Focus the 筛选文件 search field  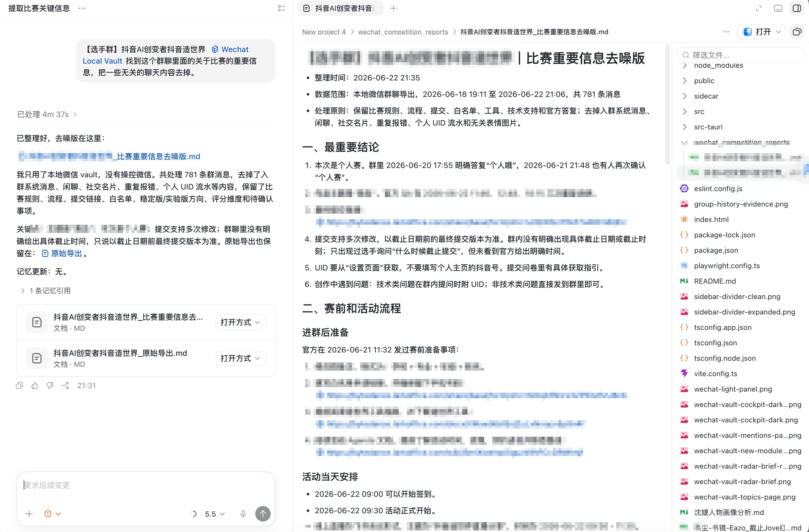click(740, 55)
